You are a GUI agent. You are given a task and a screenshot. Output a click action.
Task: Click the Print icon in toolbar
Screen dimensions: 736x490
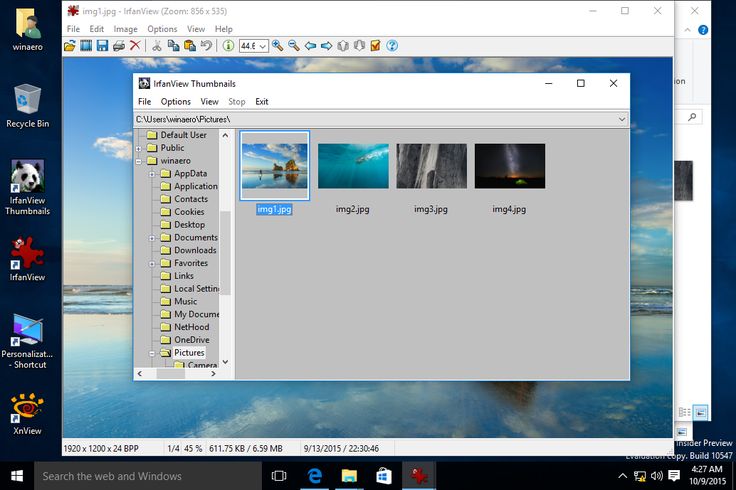[119, 46]
